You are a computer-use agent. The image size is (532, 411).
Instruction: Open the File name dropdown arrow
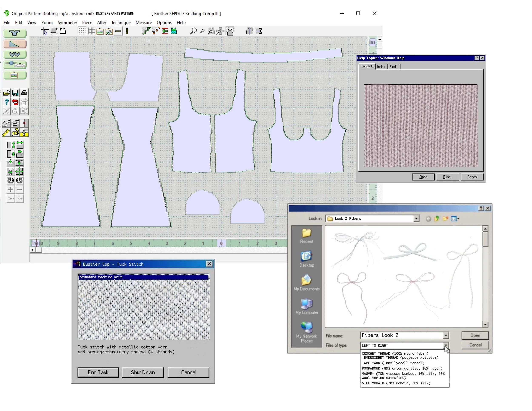(x=446, y=336)
